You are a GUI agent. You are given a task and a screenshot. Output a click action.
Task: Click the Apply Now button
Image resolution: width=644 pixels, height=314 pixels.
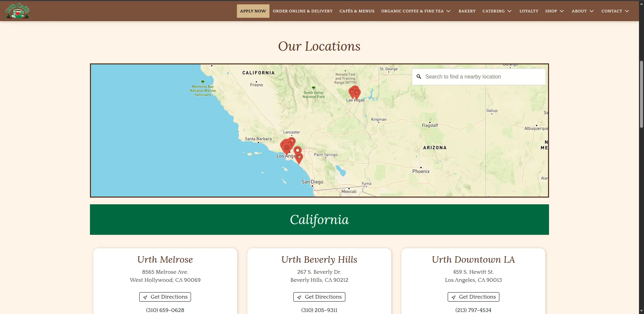pyautogui.click(x=253, y=11)
